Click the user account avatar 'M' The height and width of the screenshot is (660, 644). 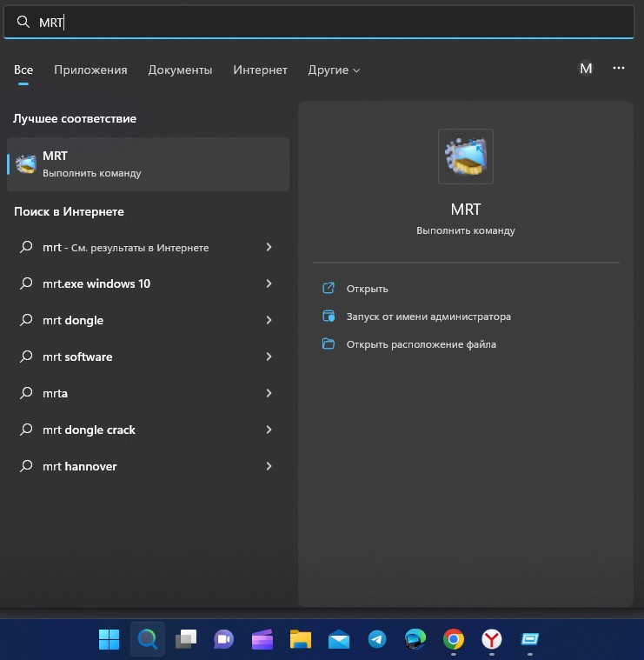click(x=586, y=69)
